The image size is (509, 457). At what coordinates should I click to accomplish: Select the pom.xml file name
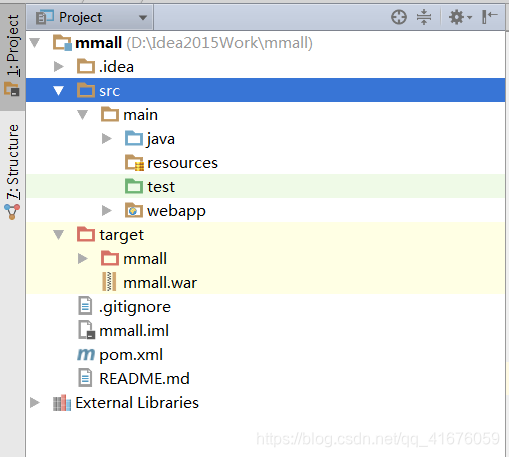tap(131, 355)
